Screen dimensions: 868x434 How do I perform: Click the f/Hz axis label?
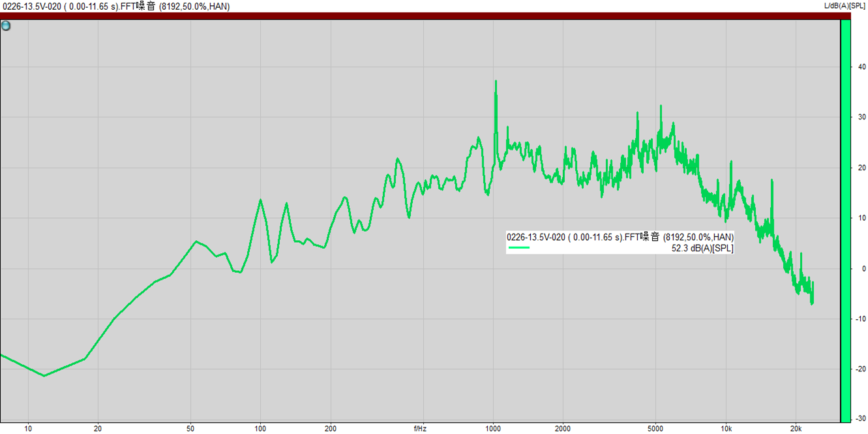coord(421,429)
